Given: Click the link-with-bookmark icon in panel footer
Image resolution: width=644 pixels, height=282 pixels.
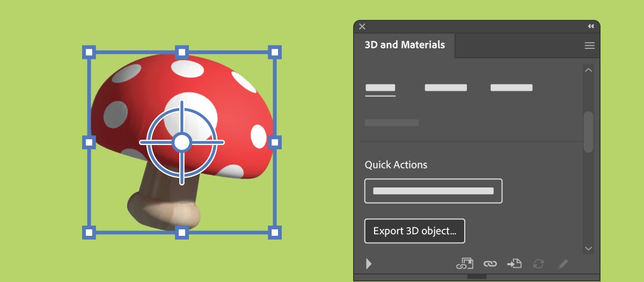Looking at the screenshot, I should coord(464,264).
